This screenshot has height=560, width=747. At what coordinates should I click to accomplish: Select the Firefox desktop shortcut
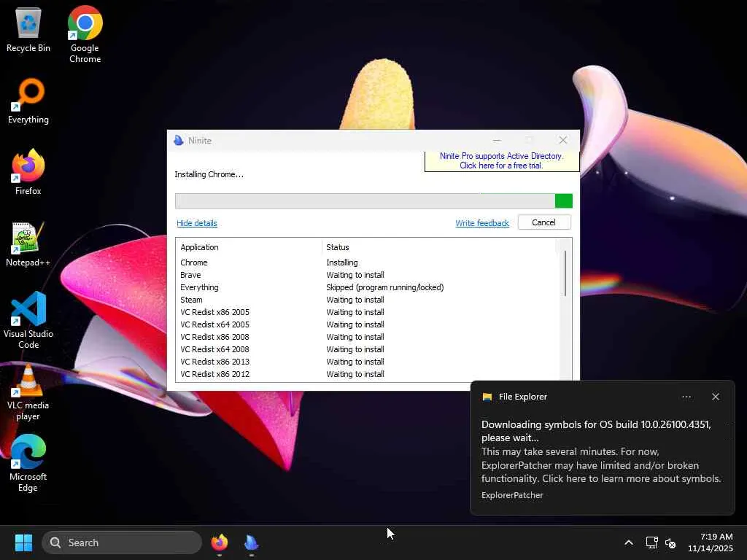[x=28, y=172]
